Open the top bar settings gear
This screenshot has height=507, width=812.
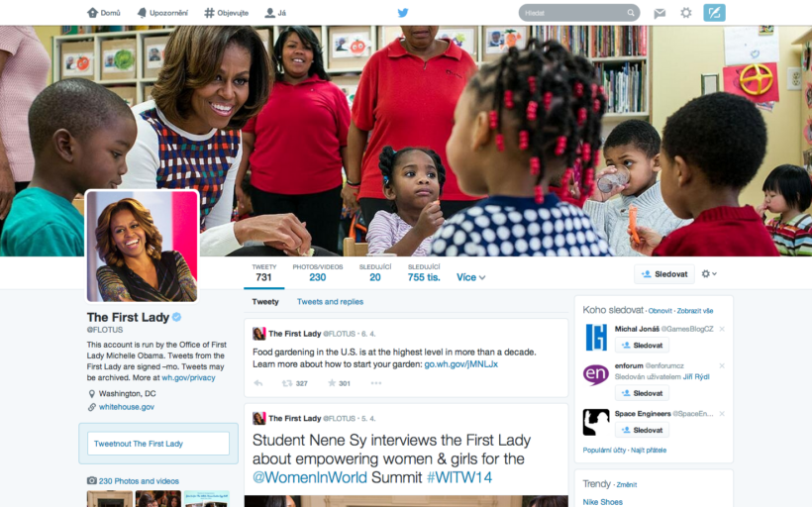tap(685, 13)
